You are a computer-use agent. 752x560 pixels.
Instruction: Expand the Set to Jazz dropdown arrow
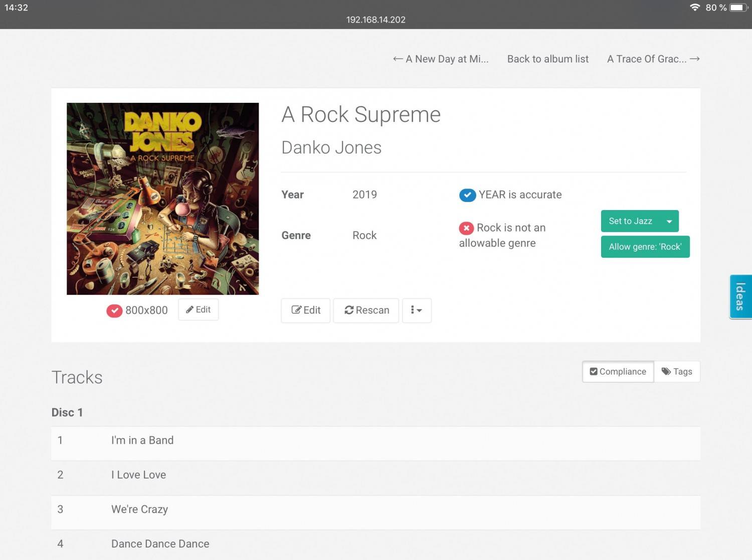[x=669, y=221]
